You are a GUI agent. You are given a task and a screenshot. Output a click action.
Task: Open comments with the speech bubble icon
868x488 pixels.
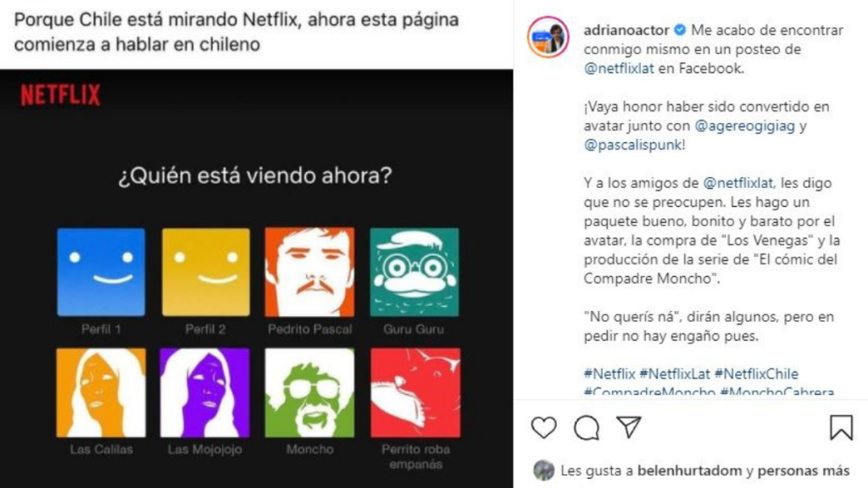click(587, 428)
